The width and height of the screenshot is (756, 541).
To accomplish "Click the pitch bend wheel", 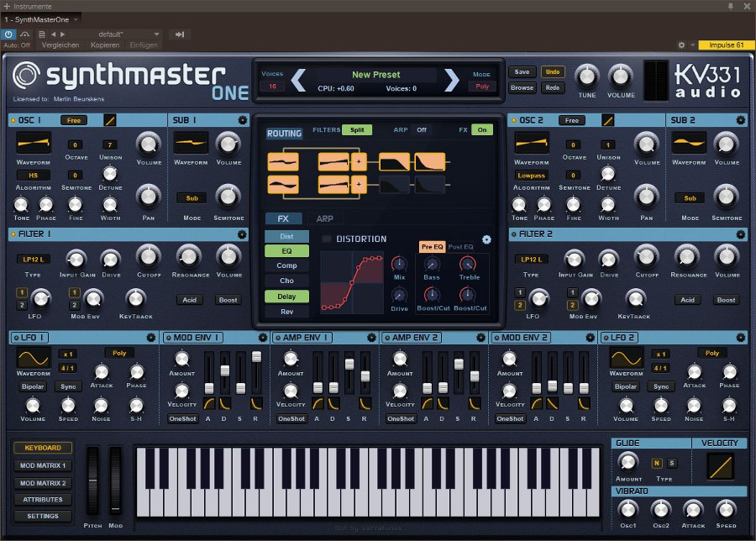I will [92, 481].
